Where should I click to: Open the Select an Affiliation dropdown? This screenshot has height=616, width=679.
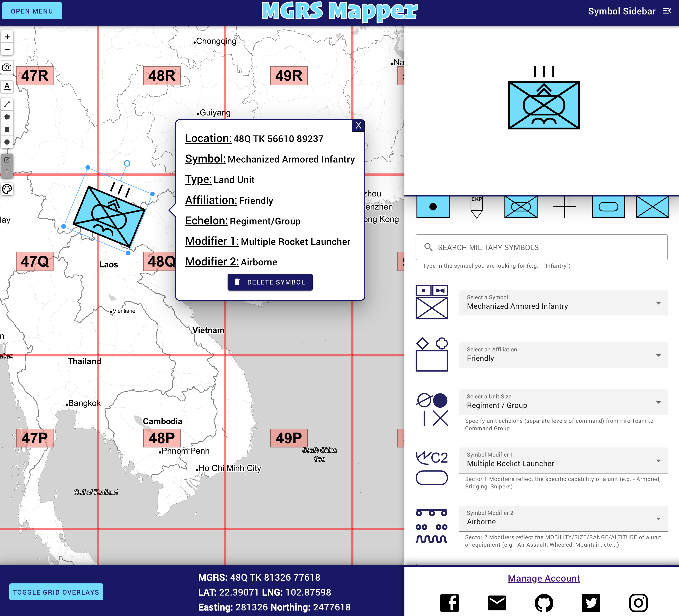(563, 355)
